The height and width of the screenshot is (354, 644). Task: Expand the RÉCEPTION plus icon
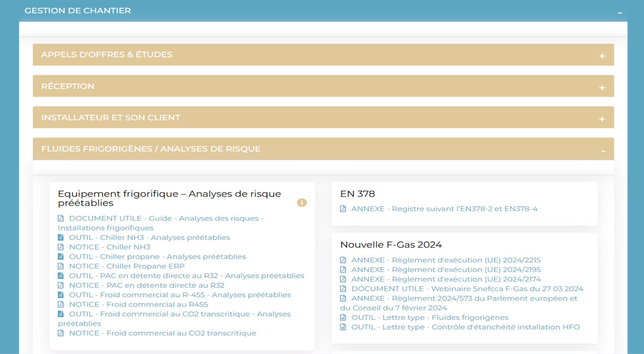click(602, 88)
